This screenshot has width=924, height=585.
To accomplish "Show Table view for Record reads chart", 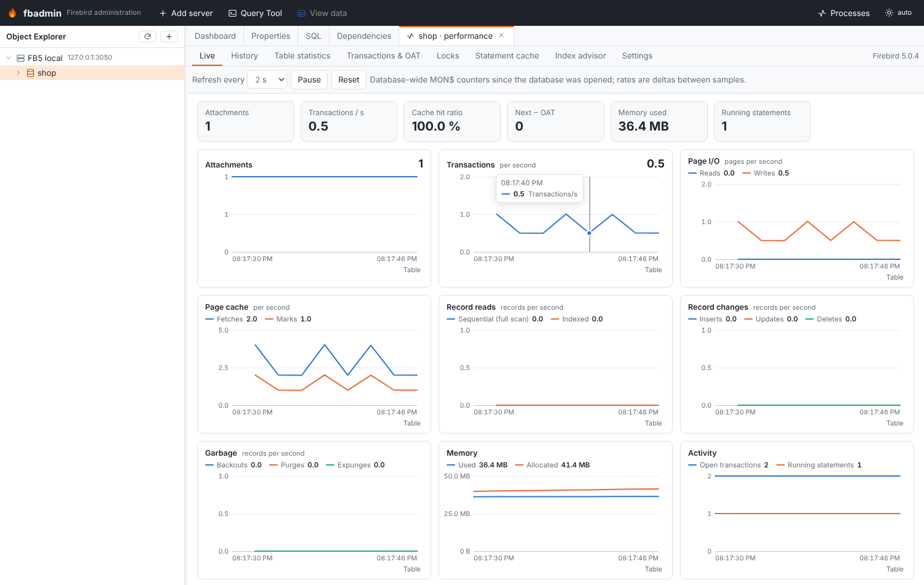I will [654, 423].
